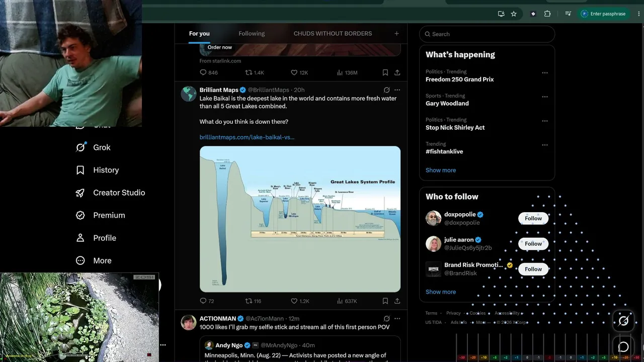Click Order now on the Starlink ad
The image size is (644, 362).
(x=220, y=47)
